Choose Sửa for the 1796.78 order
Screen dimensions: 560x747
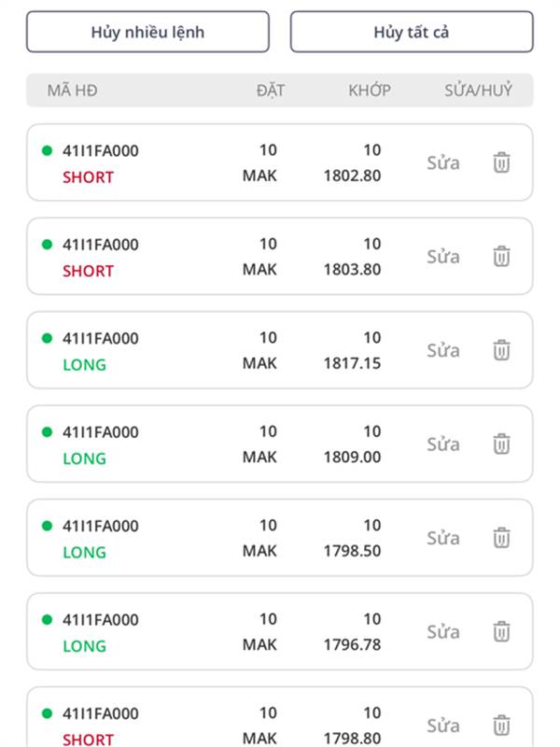click(443, 631)
